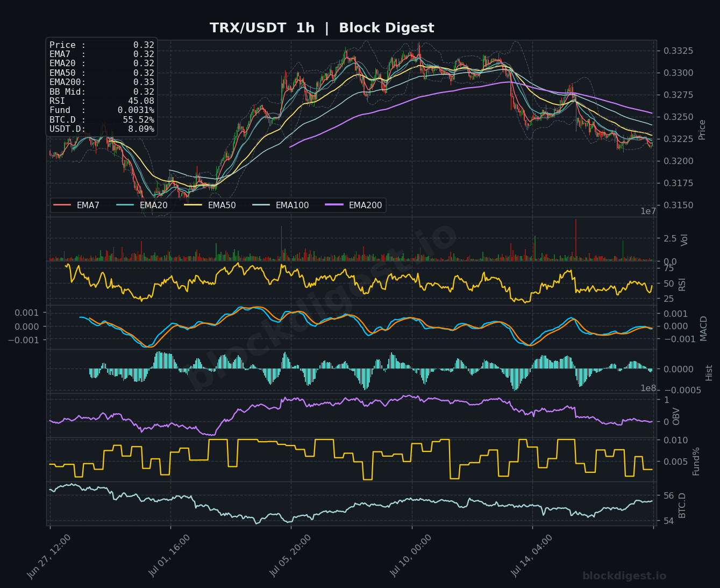Click the purple EMA200 legend line swatch

tap(334, 205)
